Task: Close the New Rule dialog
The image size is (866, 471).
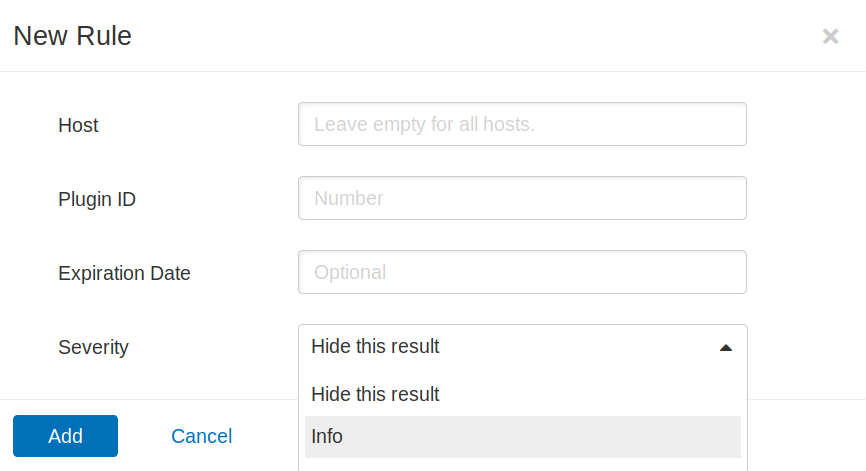Action: [830, 36]
